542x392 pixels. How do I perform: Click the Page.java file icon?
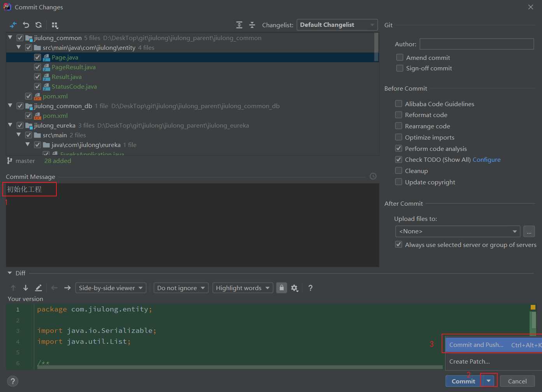tap(46, 58)
